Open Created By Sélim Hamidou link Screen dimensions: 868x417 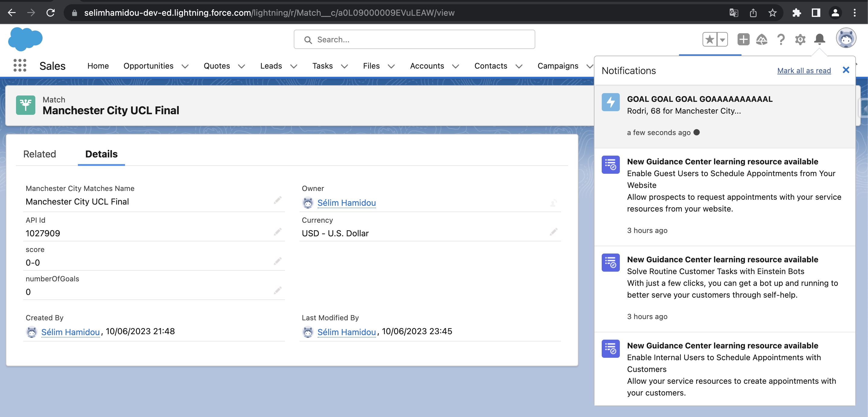tap(70, 332)
